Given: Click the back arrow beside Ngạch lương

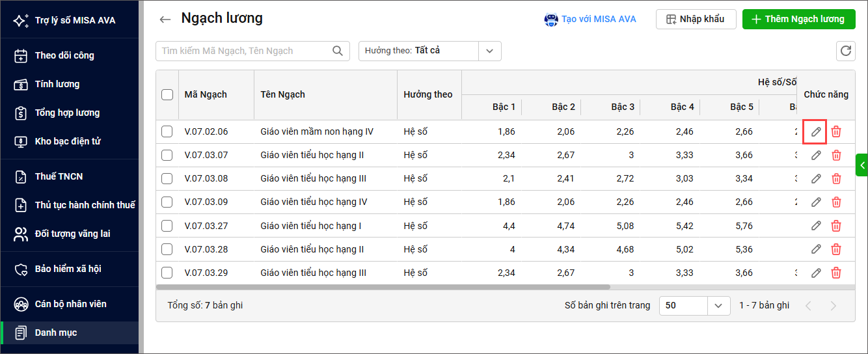Looking at the screenshot, I should [x=165, y=20].
